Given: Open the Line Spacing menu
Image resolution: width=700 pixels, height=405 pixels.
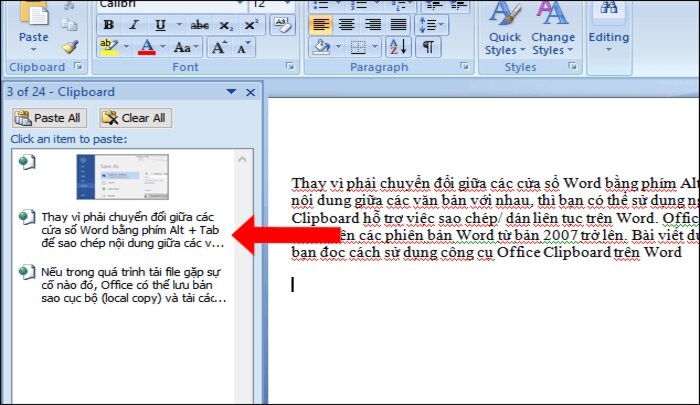Looking at the screenshot, I should tap(431, 25).
